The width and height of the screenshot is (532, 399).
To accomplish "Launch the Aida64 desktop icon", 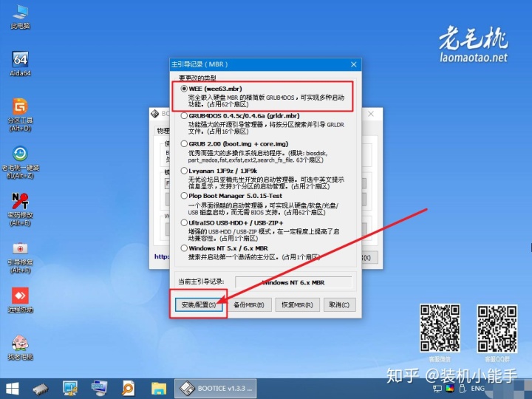I will point(21,64).
